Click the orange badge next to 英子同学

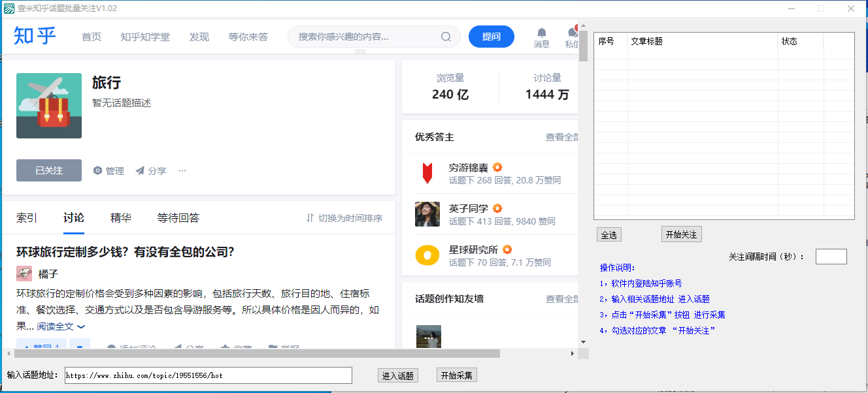click(497, 209)
